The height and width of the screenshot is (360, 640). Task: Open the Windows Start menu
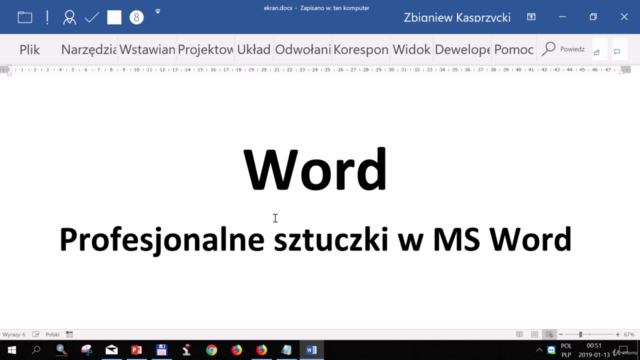tap(11, 350)
